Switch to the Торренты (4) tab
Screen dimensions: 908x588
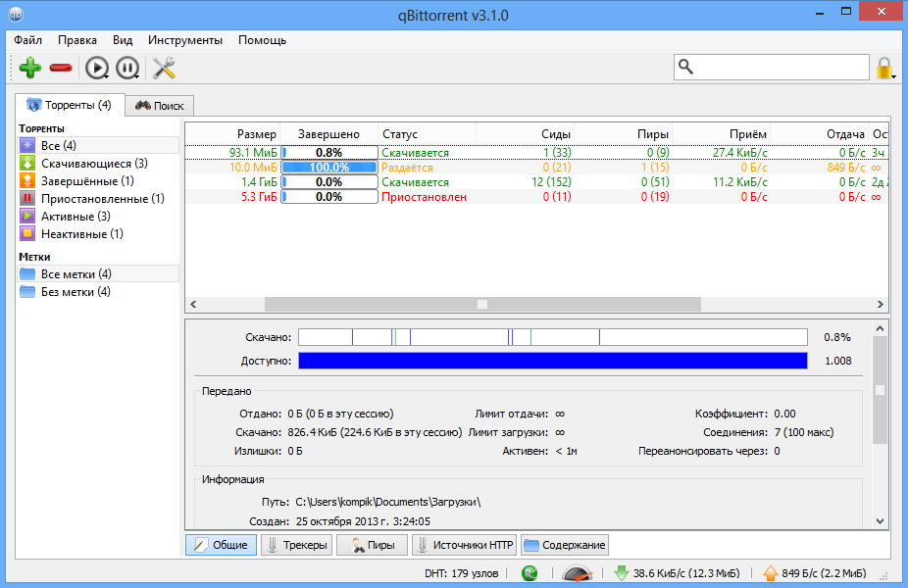click(70, 105)
